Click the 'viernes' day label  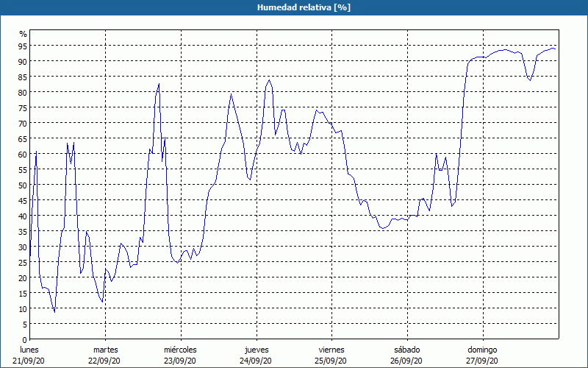coord(331,350)
